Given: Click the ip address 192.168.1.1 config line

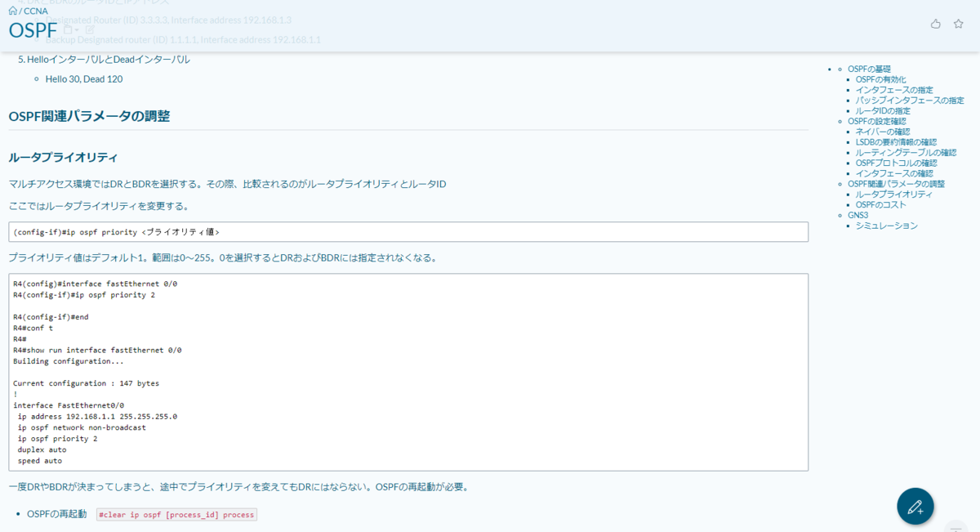Looking at the screenshot, I should click(x=97, y=416).
